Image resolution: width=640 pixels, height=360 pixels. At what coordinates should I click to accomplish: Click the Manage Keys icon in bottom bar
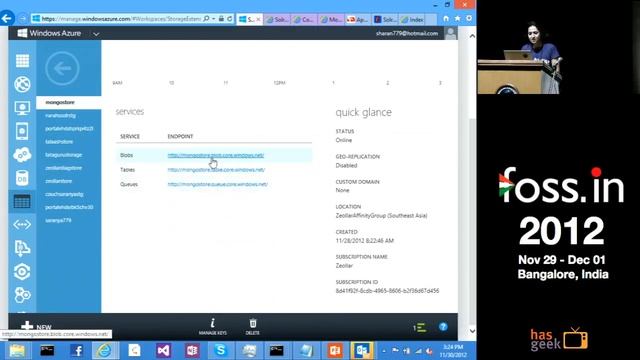click(213, 326)
